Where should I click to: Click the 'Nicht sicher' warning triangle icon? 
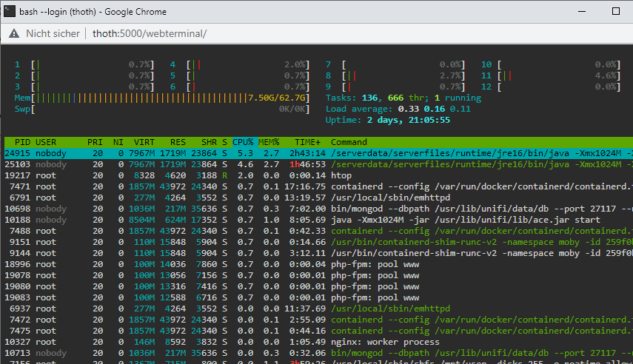click(14, 33)
